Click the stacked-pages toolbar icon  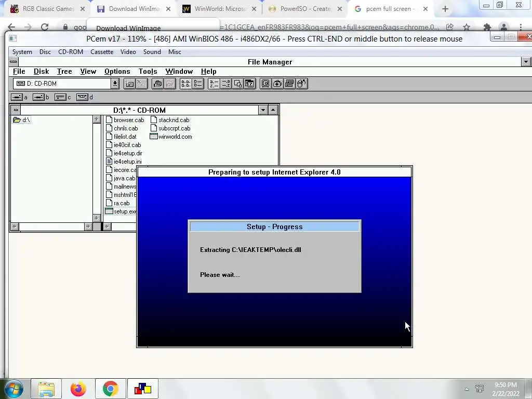click(289, 84)
